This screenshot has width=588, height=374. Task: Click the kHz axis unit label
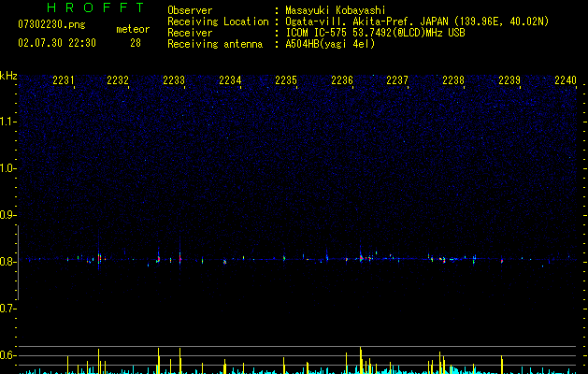pos(8,76)
